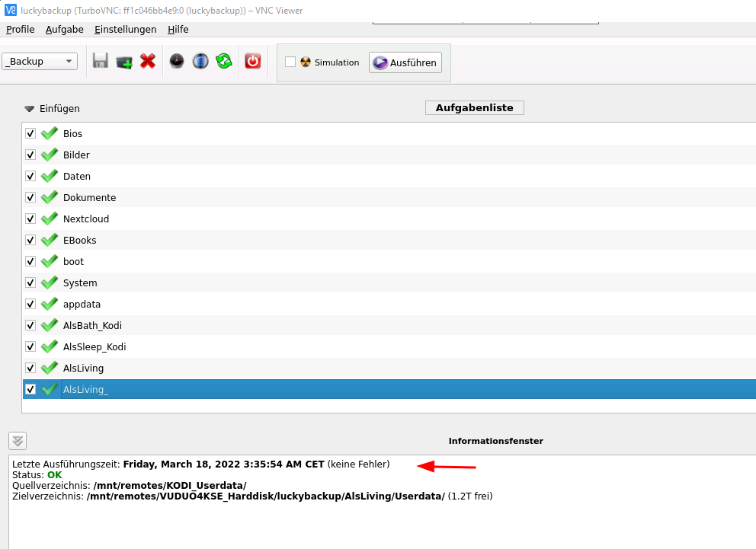Image resolution: width=756 pixels, height=549 pixels.
Task: Click the green Status OK text
Action: pos(54,475)
